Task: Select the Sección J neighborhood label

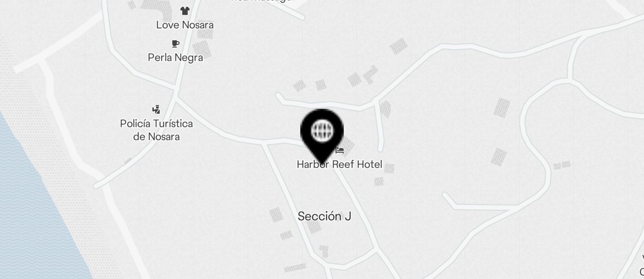Action: click(x=324, y=216)
